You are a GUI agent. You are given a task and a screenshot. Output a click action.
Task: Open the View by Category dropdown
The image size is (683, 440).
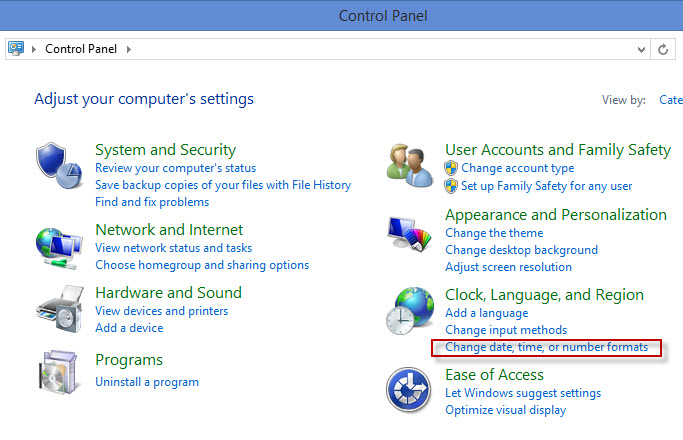tap(671, 100)
